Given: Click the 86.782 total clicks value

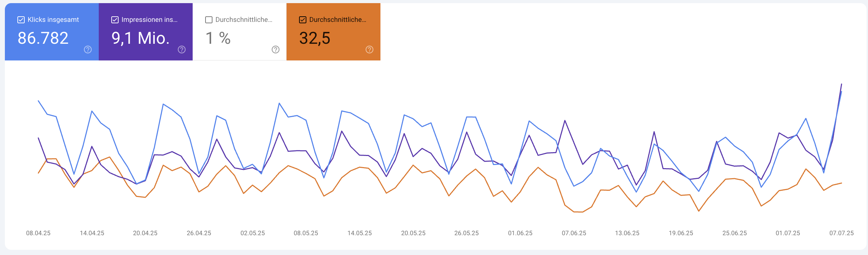Looking at the screenshot, I should 43,38.
